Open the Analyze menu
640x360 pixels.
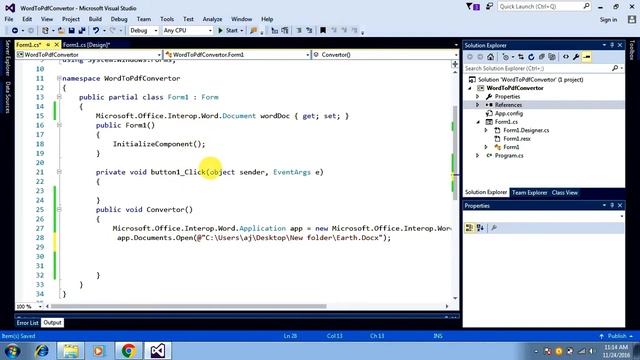[x=212, y=19]
